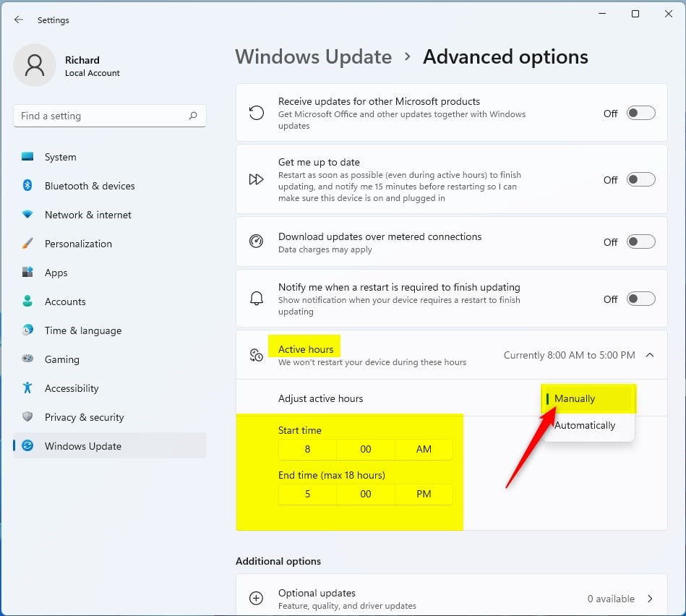Image resolution: width=686 pixels, height=616 pixels.
Task: Click the Bluetooth icon in sidebar
Action: click(27, 186)
